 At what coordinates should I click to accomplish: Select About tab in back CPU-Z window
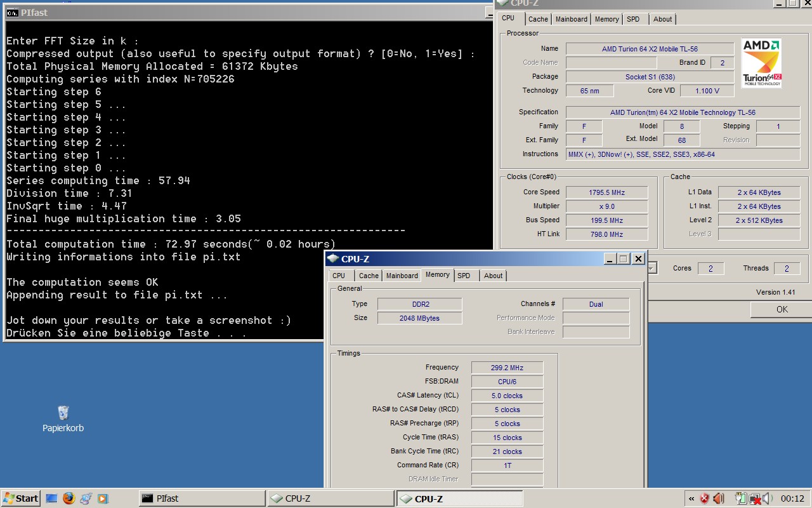tap(662, 19)
